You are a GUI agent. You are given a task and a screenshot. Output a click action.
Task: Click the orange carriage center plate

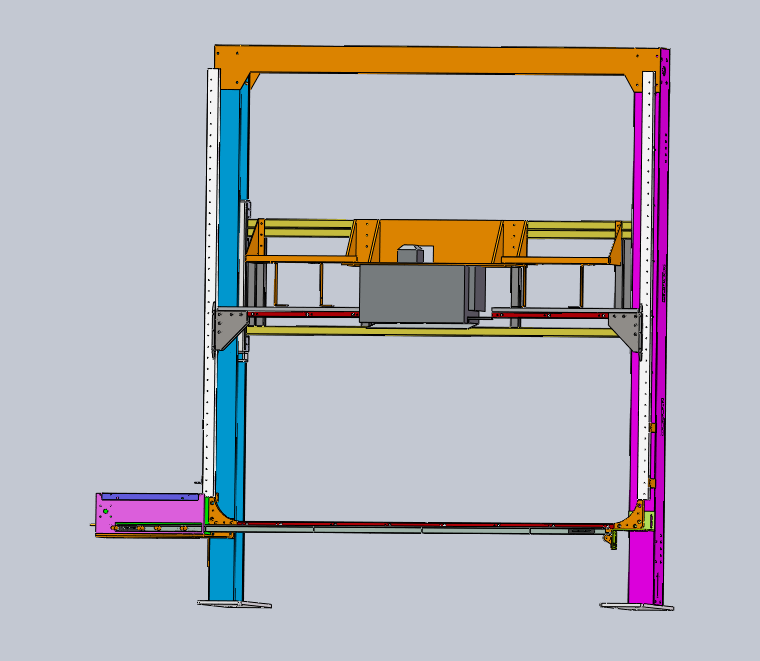pos(440,240)
